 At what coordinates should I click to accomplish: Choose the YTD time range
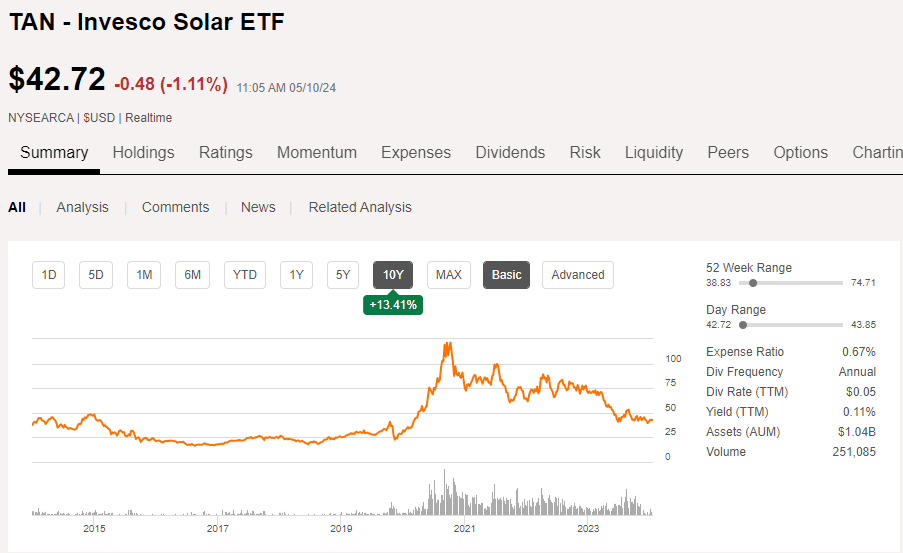[245, 275]
